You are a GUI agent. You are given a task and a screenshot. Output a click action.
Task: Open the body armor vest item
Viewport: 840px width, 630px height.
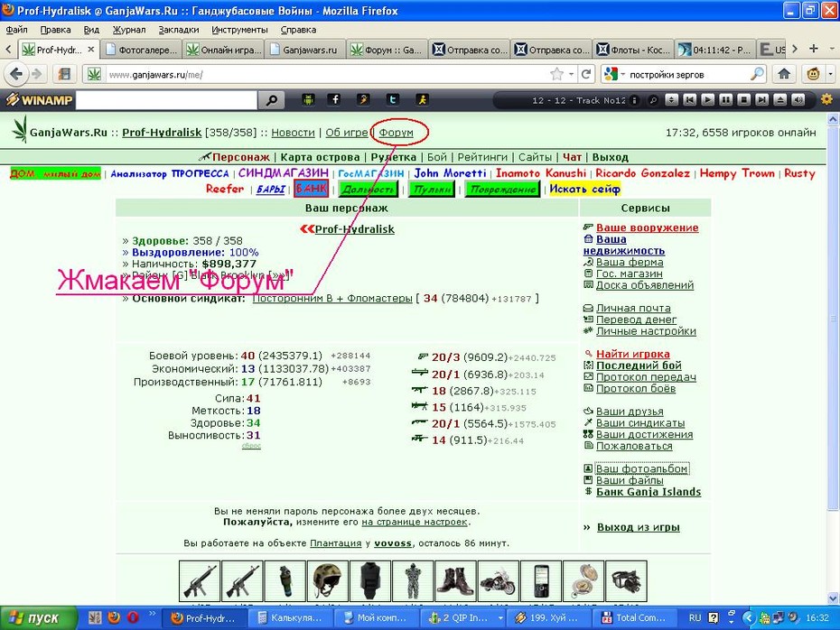[370, 580]
